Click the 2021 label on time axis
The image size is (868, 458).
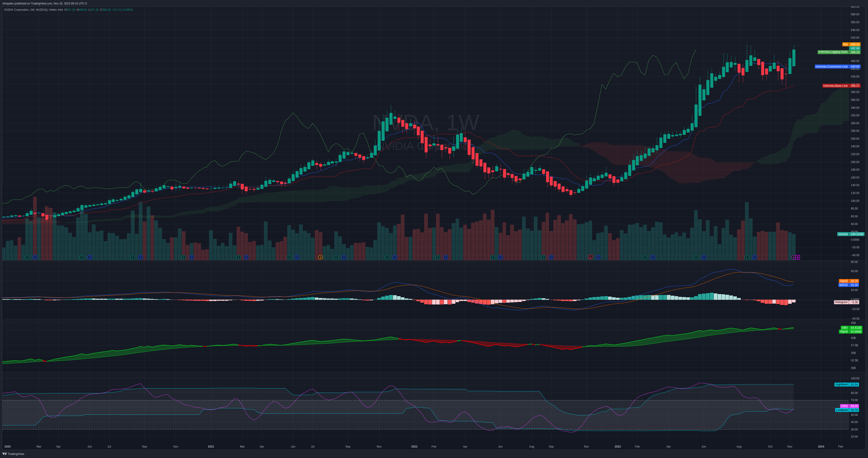tap(211, 446)
